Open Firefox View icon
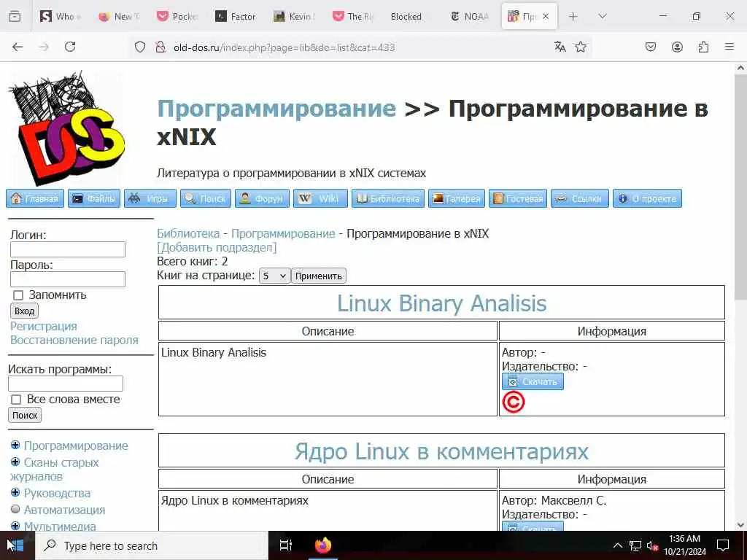The height and width of the screenshot is (560, 747). [15, 16]
